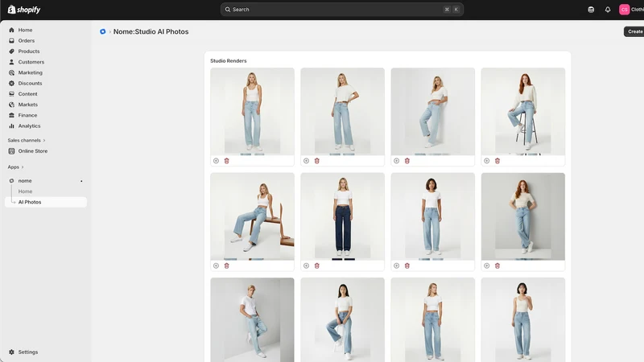
Task: Delete the dark curly-haired model render
Action: pyautogui.click(x=407, y=266)
